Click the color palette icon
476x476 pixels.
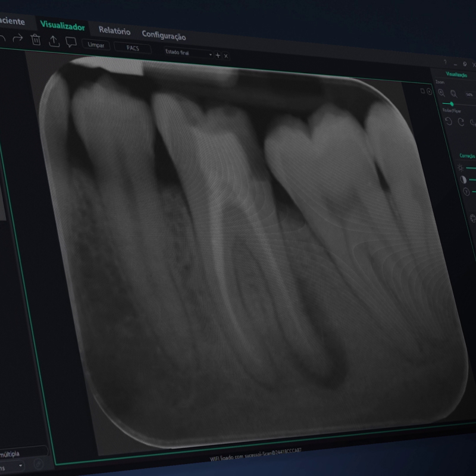click(473, 218)
